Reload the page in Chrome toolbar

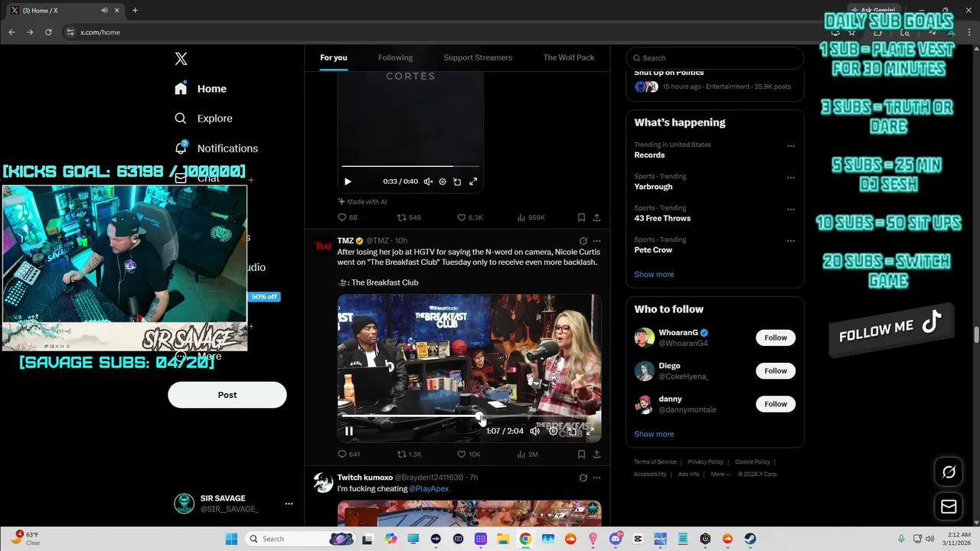pyautogui.click(x=48, y=32)
